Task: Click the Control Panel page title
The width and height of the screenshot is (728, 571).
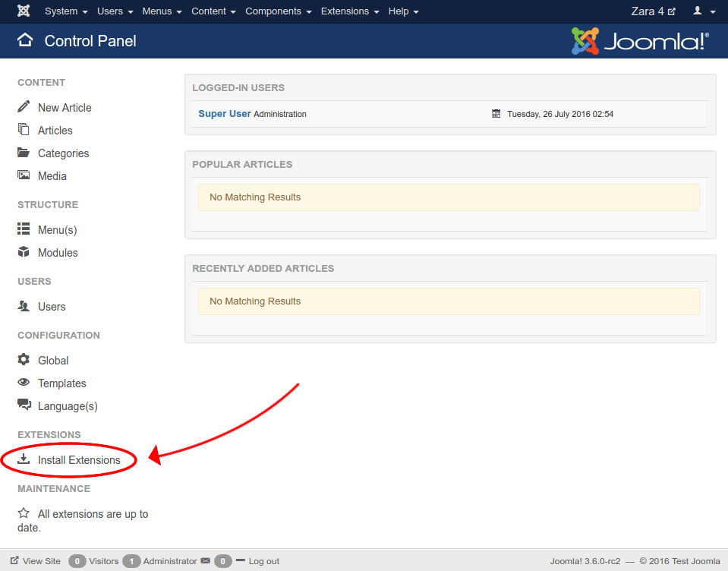Action: click(90, 41)
